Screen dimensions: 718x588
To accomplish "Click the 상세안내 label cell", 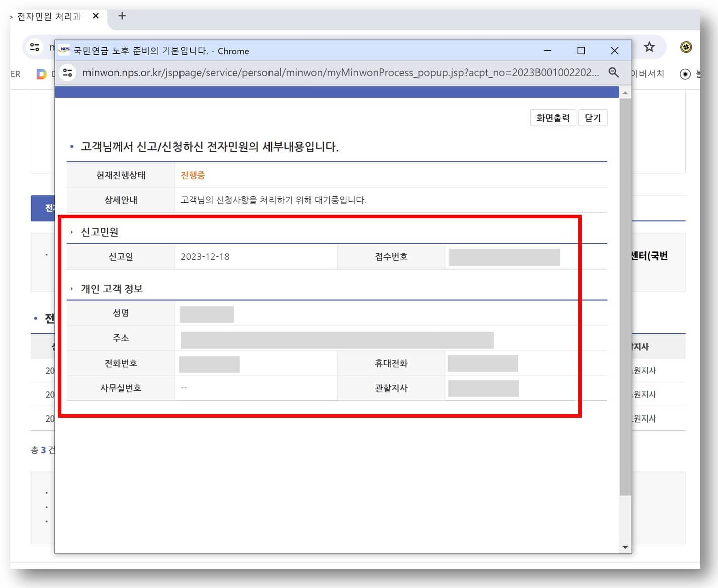I will point(121,200).
